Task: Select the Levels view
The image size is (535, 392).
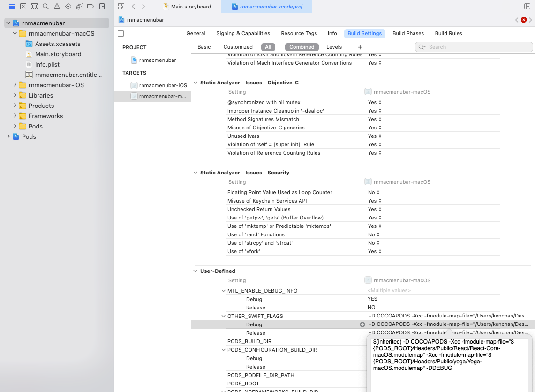Action: pyautogui.click(x=334, y=47)
